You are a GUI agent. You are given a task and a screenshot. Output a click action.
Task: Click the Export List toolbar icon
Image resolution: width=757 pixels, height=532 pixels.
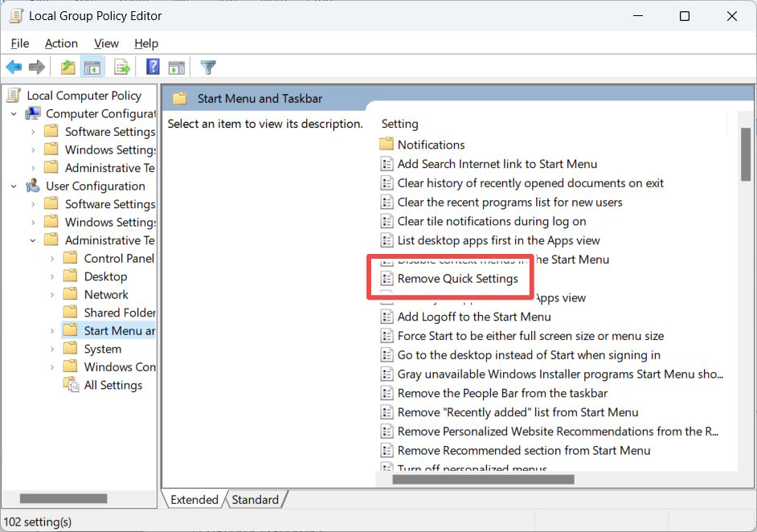tap(121, 67)
